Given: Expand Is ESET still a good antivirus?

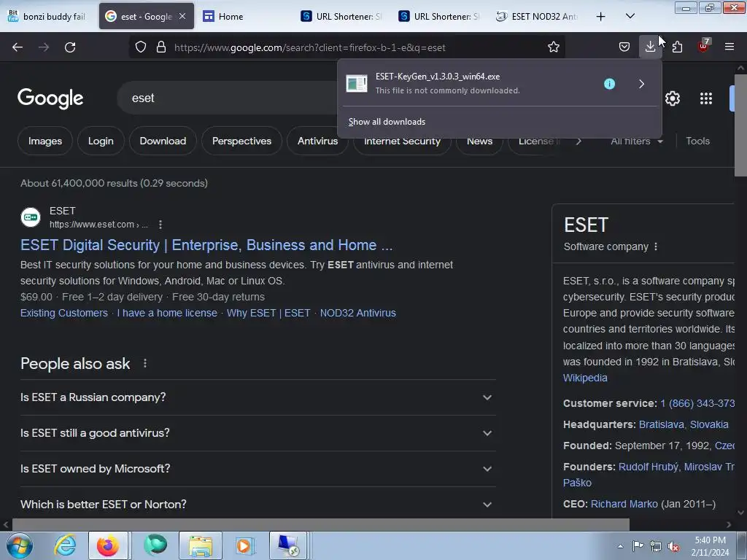Looking at the screenshot, I should pyautogui.click(x=258, y=433).
